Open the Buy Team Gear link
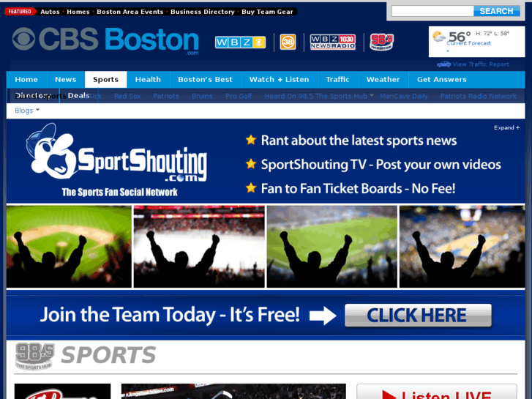This screenshot has height=399, width=532. click(267, 12)
